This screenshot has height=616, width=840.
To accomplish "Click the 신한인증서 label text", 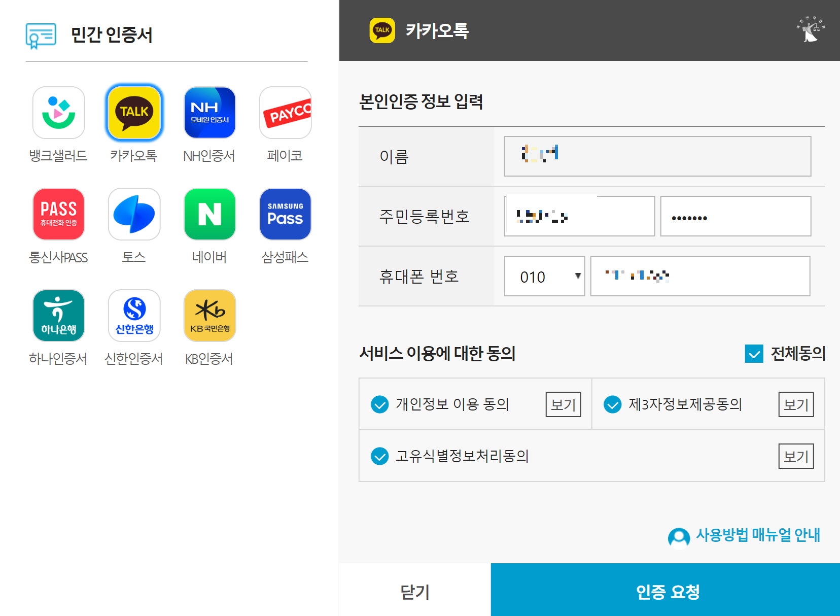I will point(134,358).
